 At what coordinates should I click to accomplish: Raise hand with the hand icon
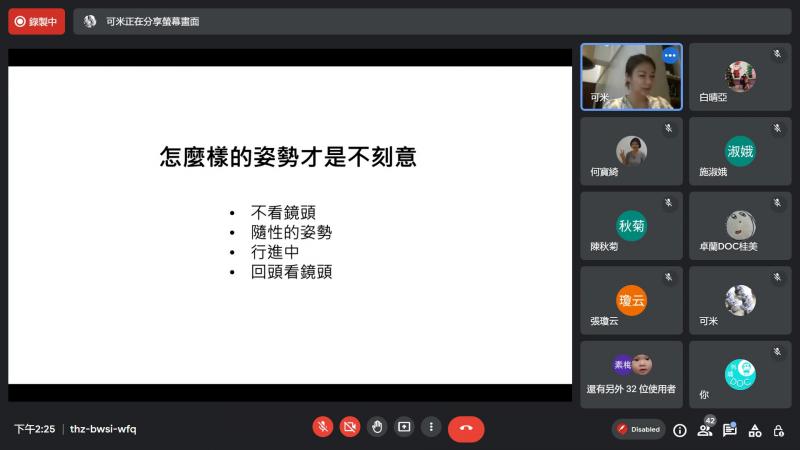click(377, 427)
